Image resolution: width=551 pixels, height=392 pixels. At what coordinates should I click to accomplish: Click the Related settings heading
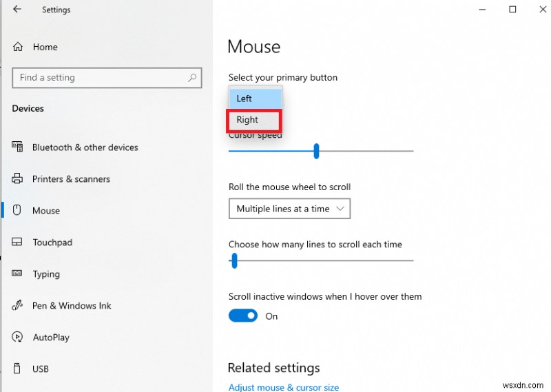tap(273, 368)
